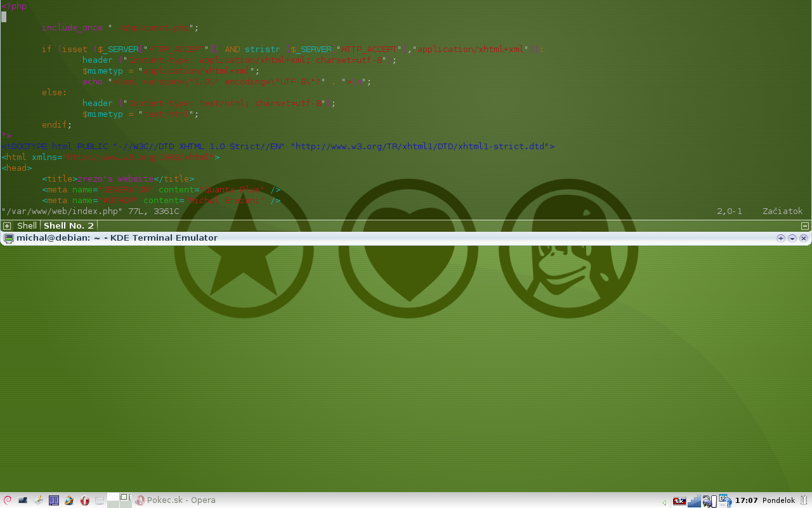Place cursor on the <?php opening tag
812x508 pixels.
coord(14,6)
